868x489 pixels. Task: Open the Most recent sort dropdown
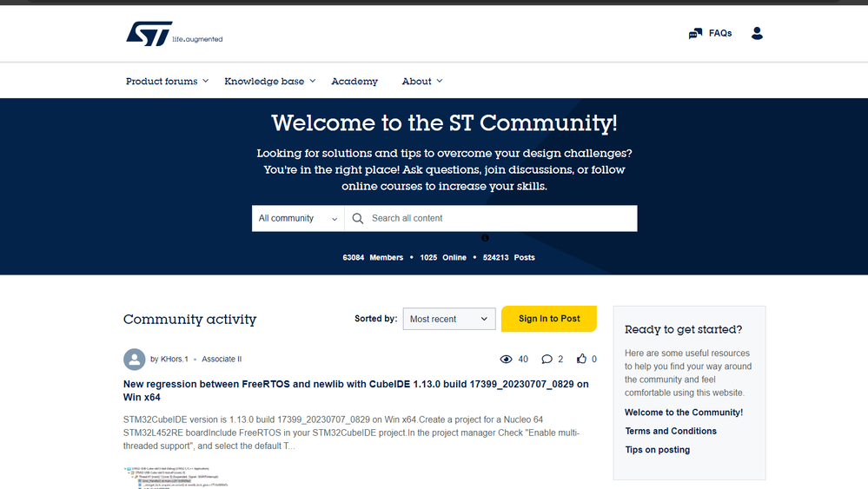[449, 319]
